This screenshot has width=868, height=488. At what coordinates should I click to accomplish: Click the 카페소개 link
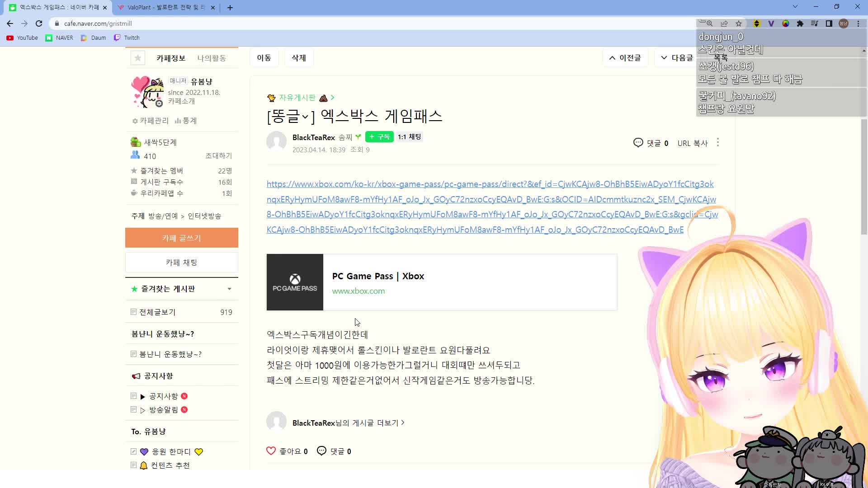click(181, 101)
